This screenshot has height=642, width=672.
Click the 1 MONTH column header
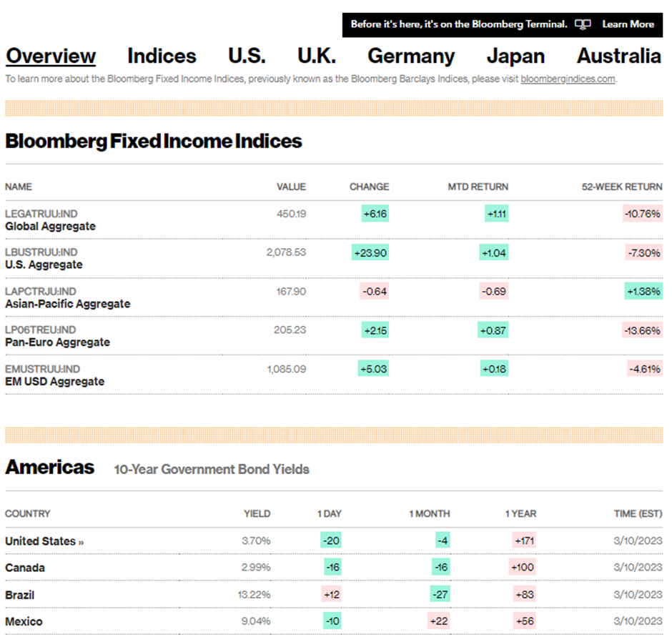(x=430, y=513)
